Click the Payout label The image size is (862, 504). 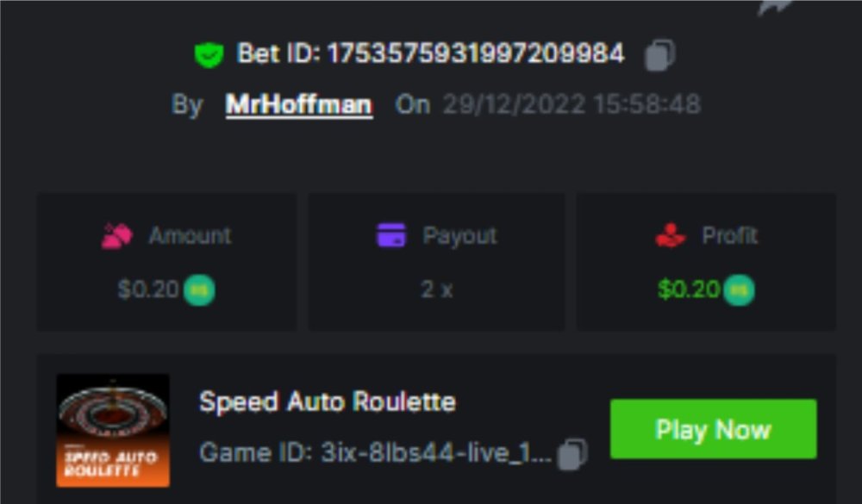[x=459, y=235]
